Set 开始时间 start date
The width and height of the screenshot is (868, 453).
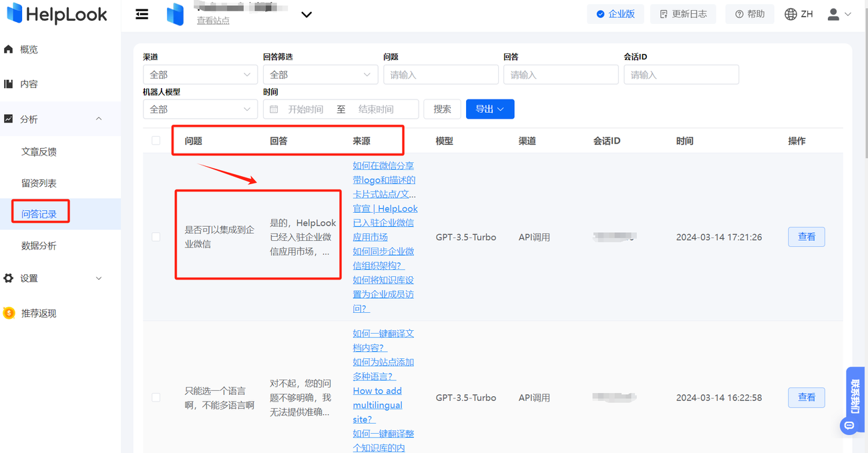306,109
